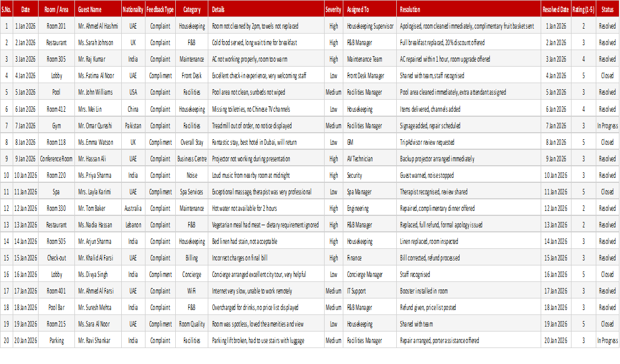
Task: Select cell 'Ms. Emma Watson'
Action: (98, 142)
